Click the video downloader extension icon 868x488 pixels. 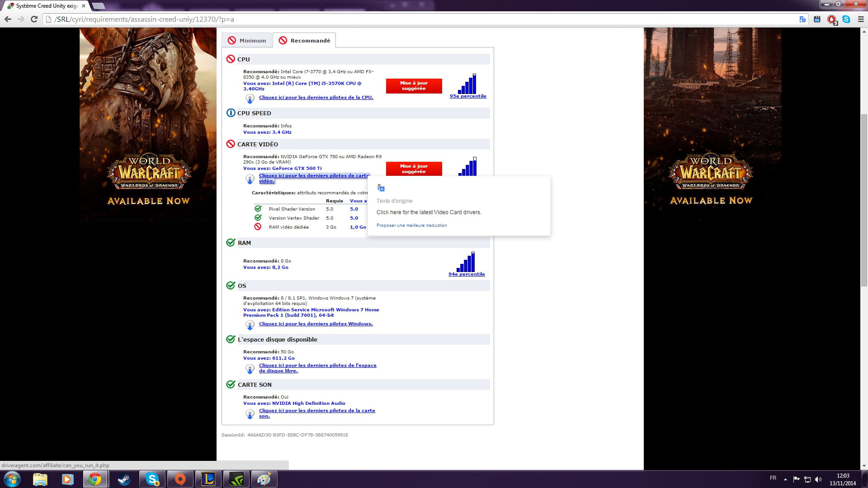point(817,19)
